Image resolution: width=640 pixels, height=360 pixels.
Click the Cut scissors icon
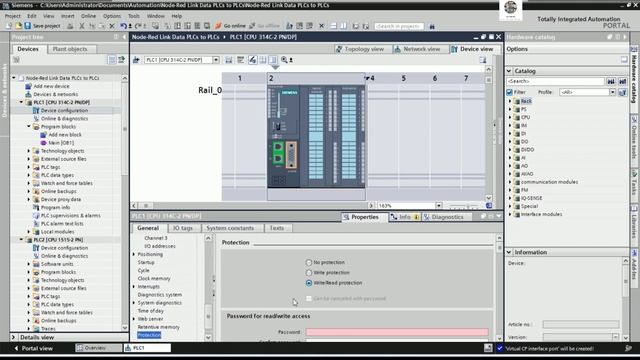point(82,26)
